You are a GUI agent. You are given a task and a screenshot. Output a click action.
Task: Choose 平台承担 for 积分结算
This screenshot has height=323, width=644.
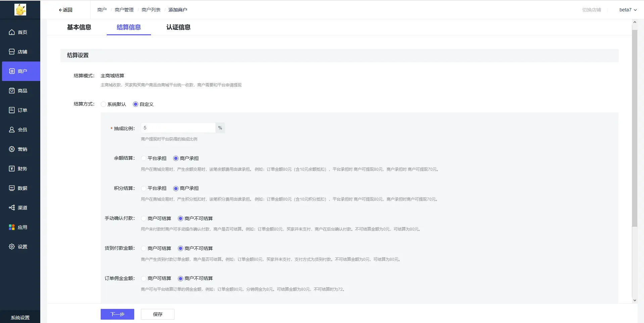(x=144, y=188)
